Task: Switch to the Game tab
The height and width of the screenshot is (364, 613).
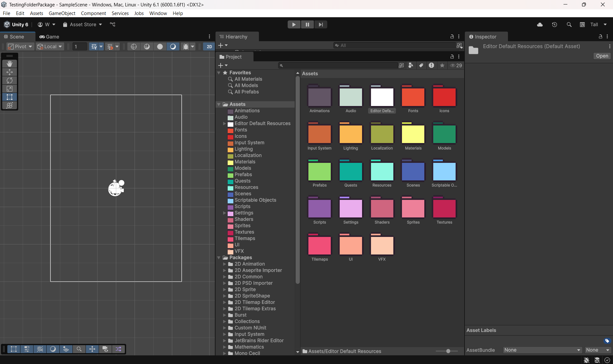Action: tap(49, 37)
